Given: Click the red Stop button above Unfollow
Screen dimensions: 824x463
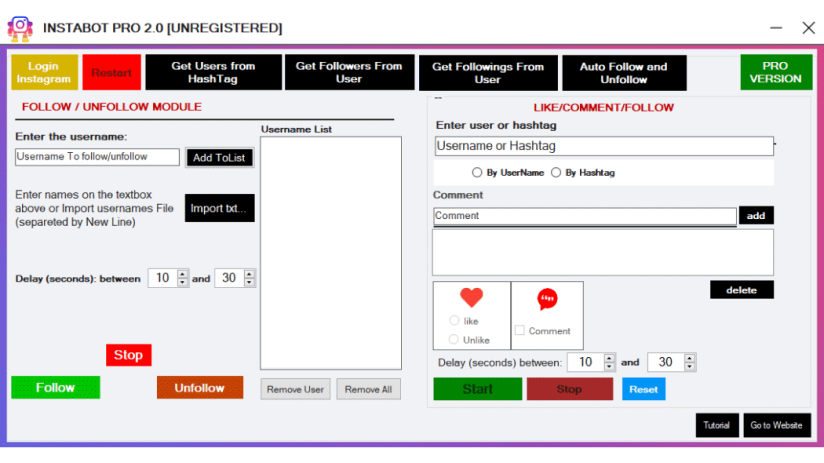Looking at the screenshot, I should coord(129,355).
